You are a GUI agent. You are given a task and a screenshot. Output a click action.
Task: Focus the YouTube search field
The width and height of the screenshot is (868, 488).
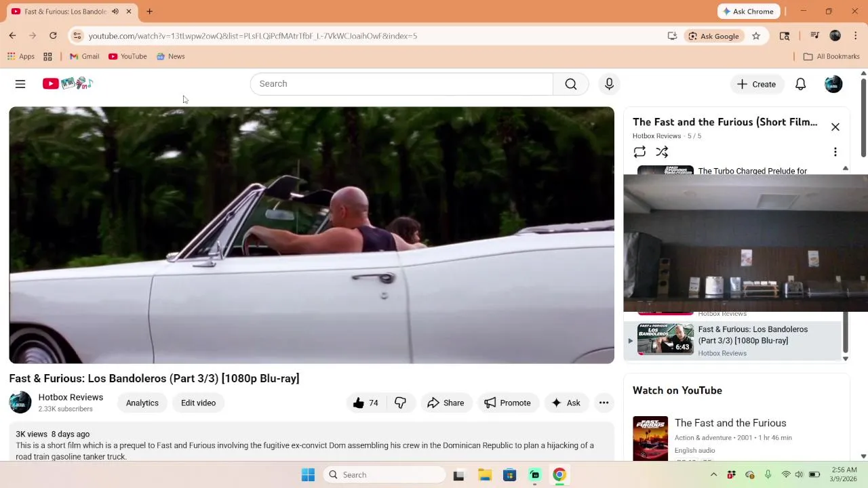(401, 84)
